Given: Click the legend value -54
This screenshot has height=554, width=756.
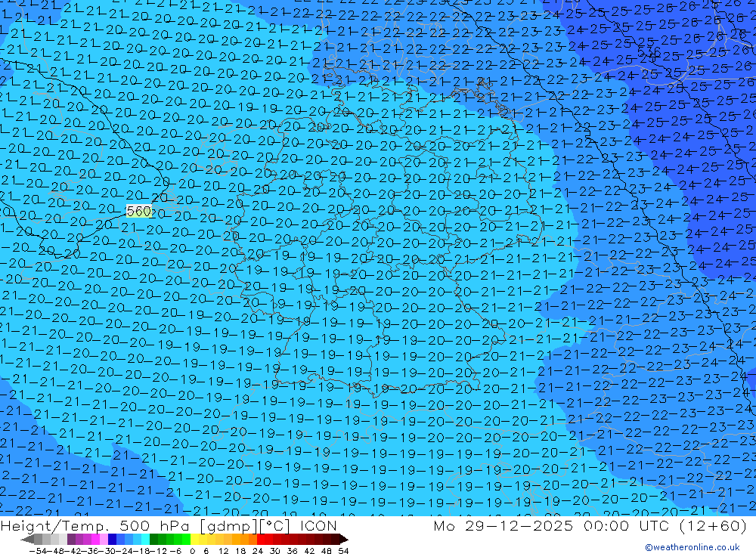Looking at the screenshot, I should coord(38,551).
